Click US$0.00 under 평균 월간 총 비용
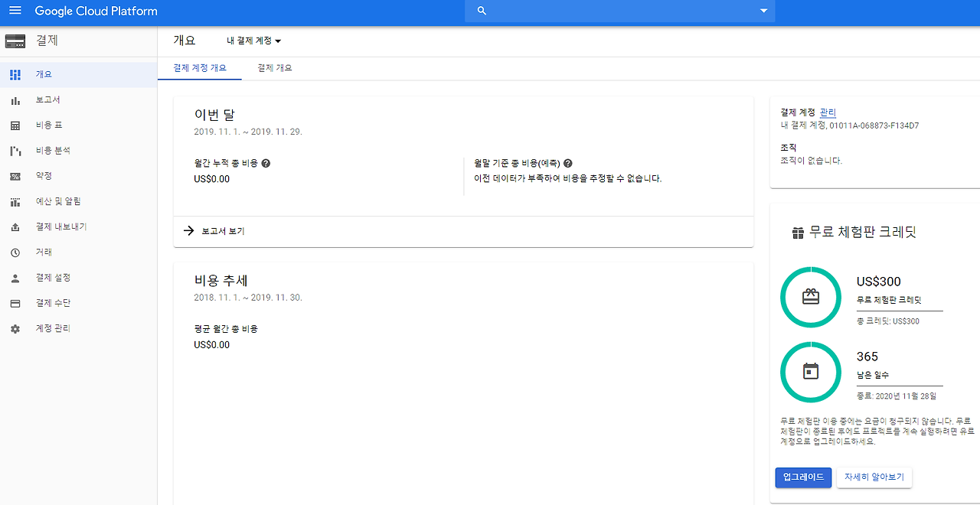The image size is (980, 505). coord(212,344)
